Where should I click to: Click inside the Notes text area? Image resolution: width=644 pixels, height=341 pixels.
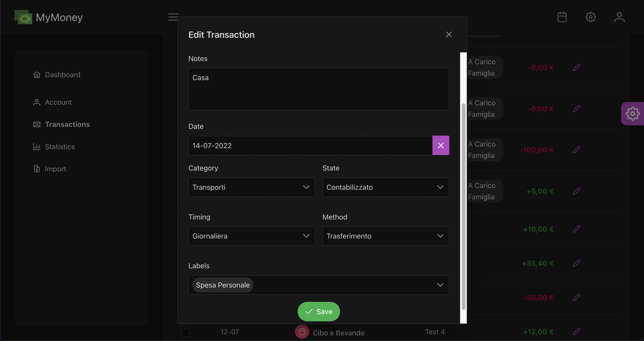pos(318,89)
